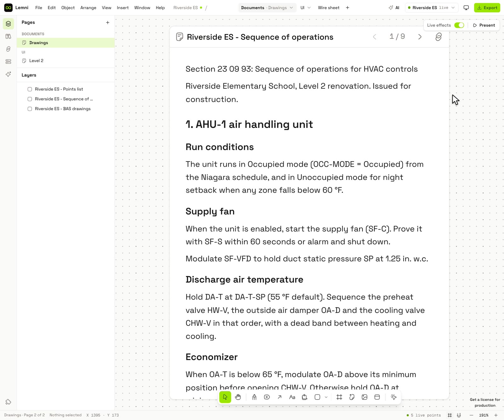Open the device preview monitor icon
This screenshot has height=420, width=504.
466,8
